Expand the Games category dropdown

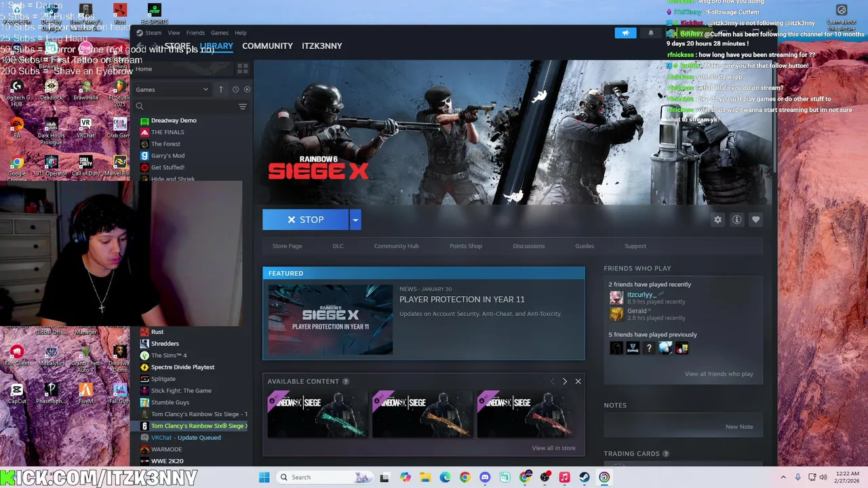pyautogui.click(x=172, y=89)
